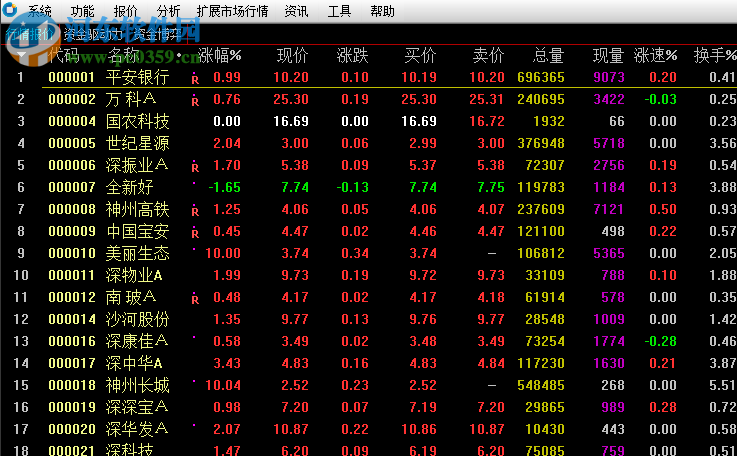Open the 功能 menu
The image size is (737, 456).
coord(82,11)
